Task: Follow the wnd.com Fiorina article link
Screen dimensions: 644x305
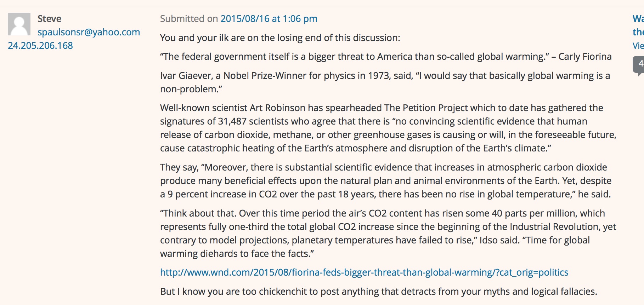Action: [x=364, y=272]
